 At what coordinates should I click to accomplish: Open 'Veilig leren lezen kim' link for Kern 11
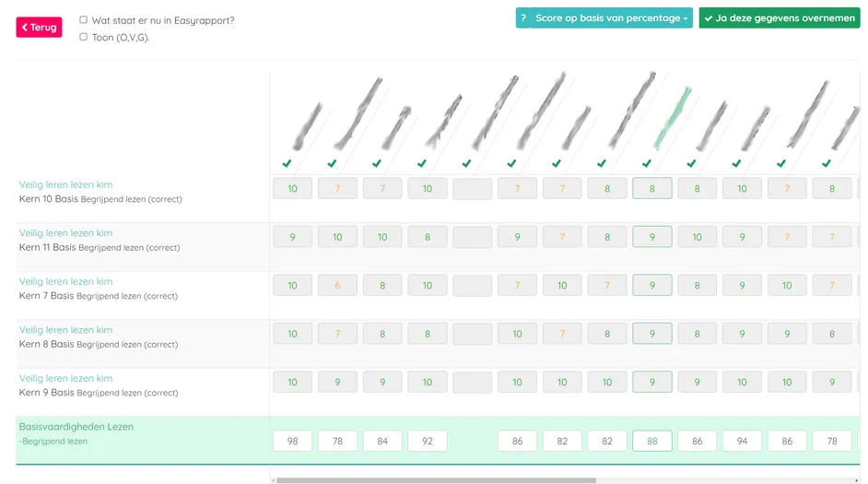(65, 233)
